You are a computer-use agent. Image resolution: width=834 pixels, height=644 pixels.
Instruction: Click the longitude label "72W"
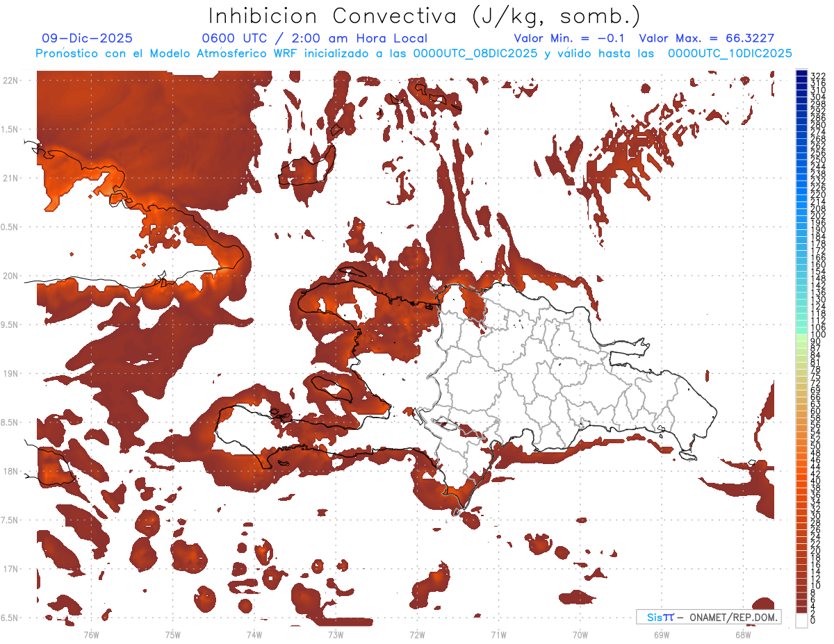417,634
